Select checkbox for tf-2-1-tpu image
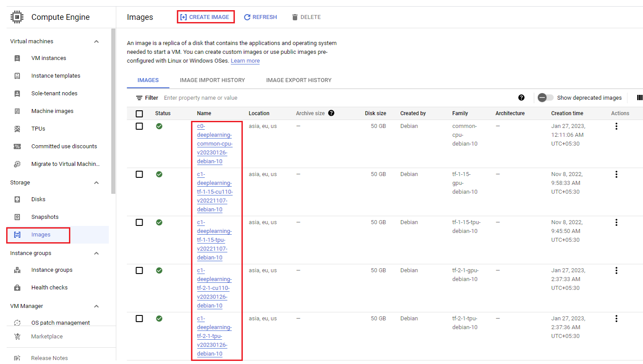Screen dimensions: 643x364 pyautogui.click(x=139, y=319)
